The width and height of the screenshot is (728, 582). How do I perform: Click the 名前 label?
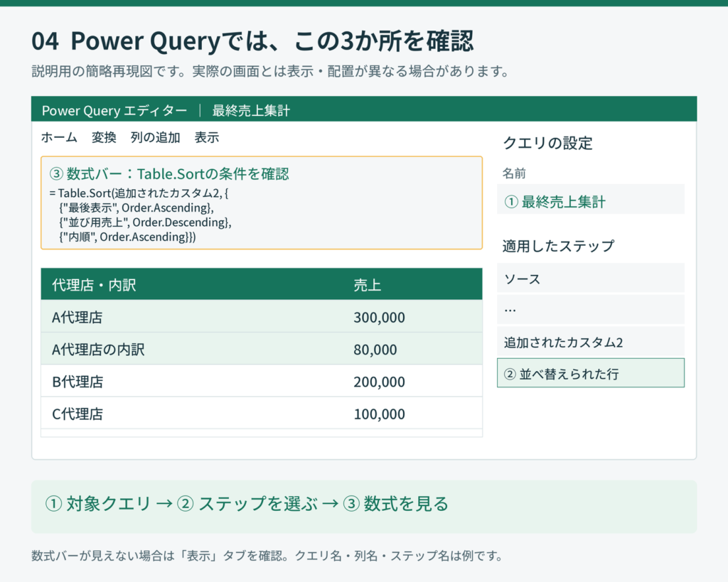click(x=514, y=173)
